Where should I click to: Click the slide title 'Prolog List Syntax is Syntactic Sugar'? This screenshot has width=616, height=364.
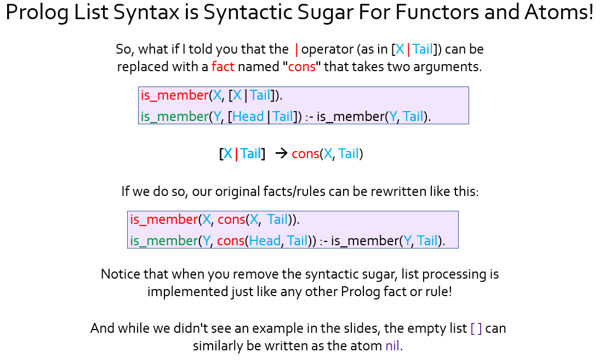pyautogui.click(x=300, y=13)
